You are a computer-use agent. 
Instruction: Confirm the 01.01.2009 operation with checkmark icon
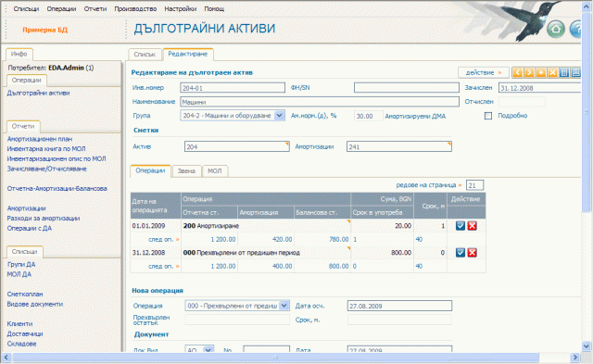[461, 226]
